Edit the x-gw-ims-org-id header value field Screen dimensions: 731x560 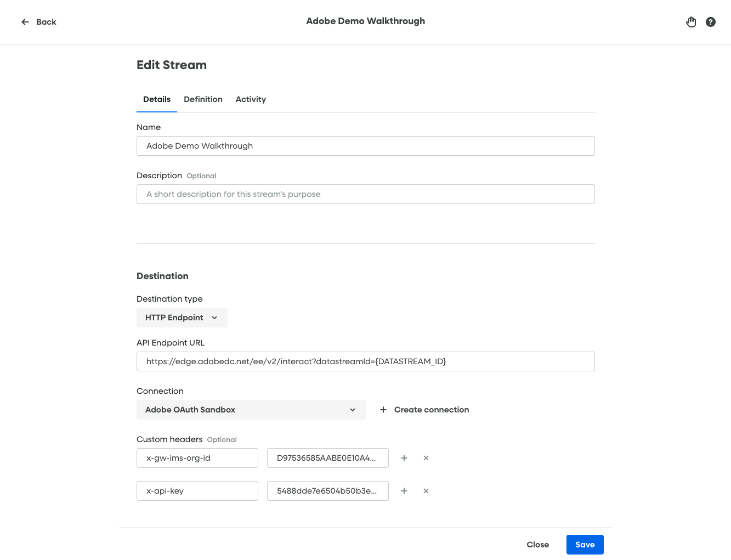coord(327,458)
